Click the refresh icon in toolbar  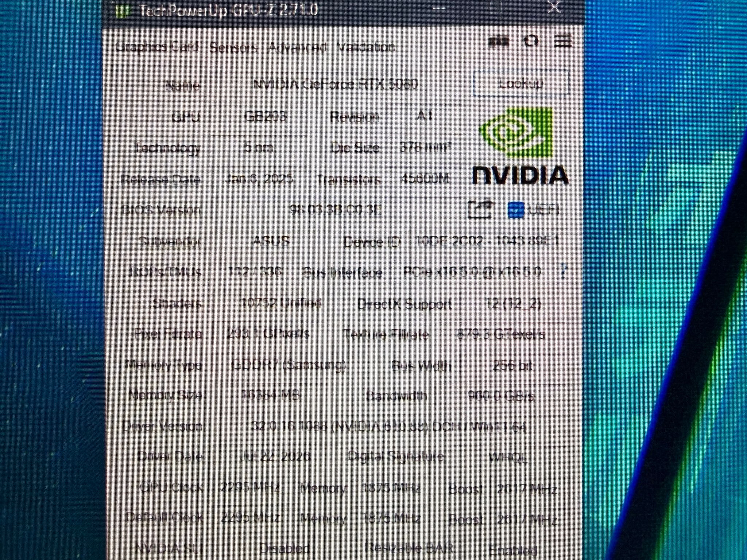click(x=531, y=41)
